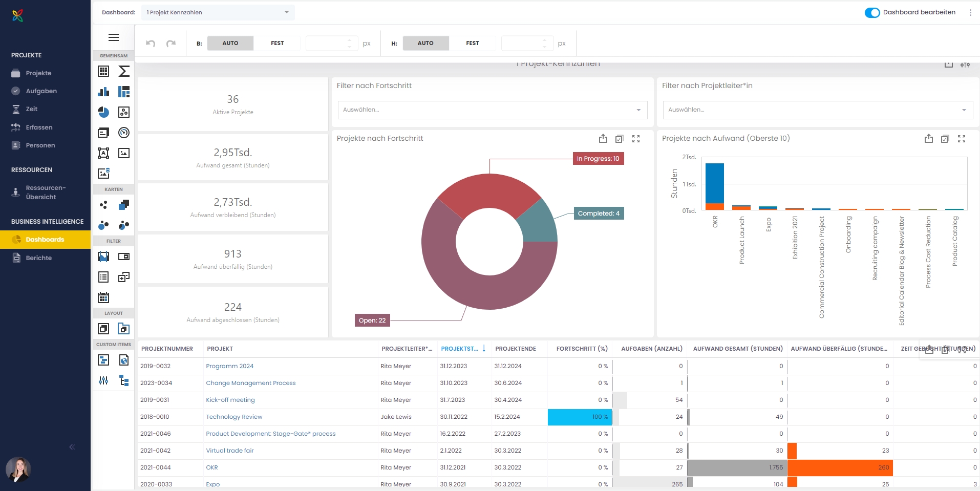Viewport: 980px width, 491px height.
Task: Open Change Management Process project link
Action: click(x=251, y=383)
